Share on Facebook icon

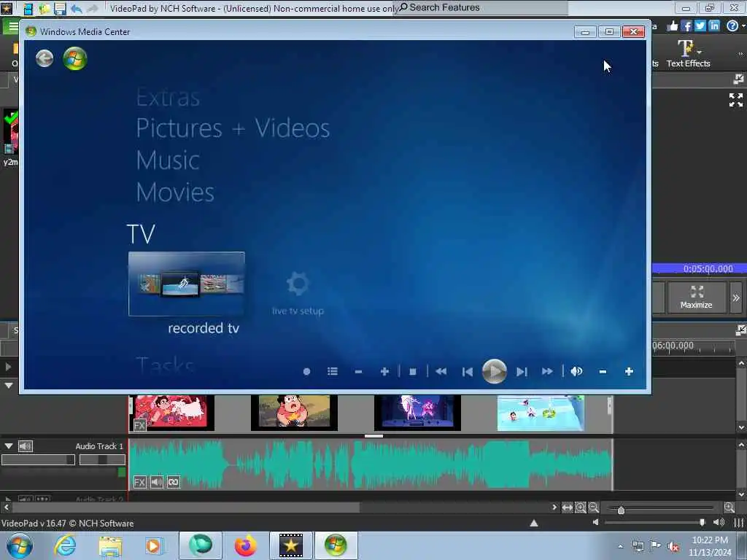686,26
